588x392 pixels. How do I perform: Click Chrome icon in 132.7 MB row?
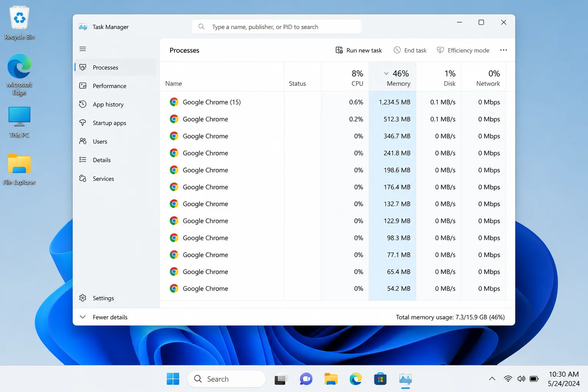(174, 204)
